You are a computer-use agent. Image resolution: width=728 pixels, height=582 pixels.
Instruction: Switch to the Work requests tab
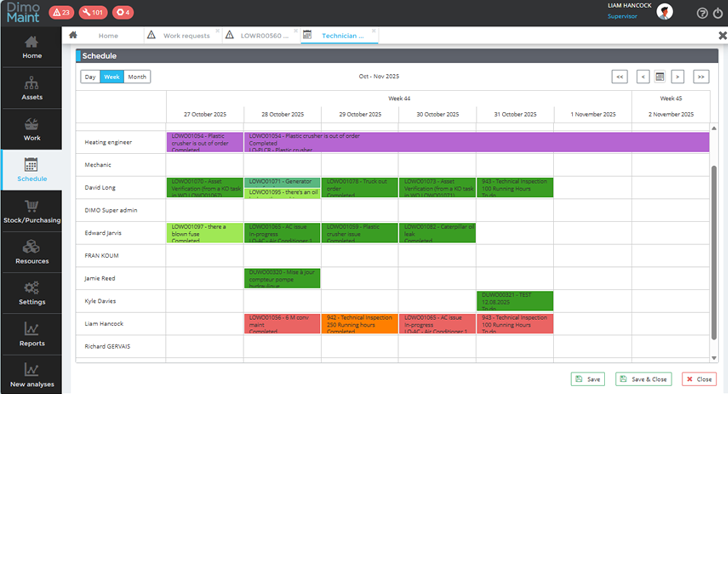coord(186,35)
